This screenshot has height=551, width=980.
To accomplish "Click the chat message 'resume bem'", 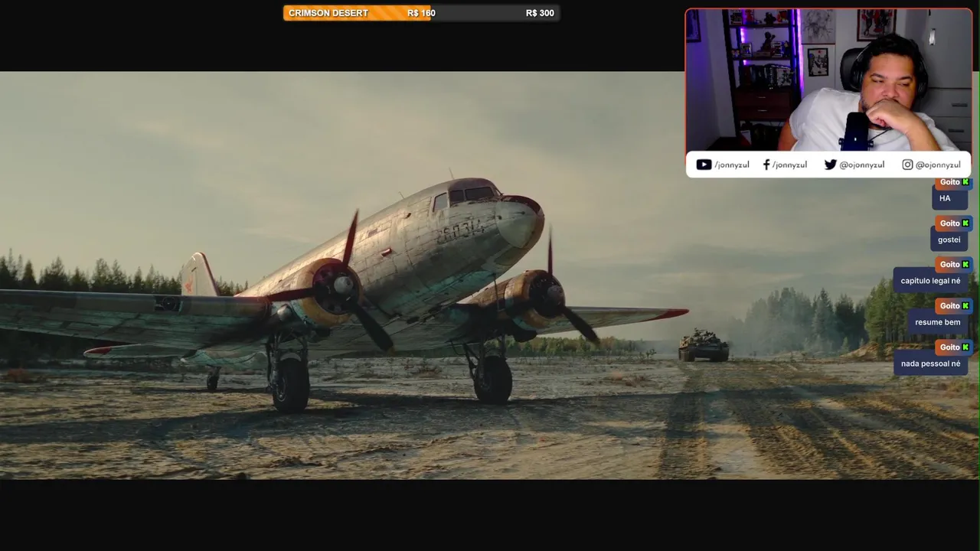I will point(938,322).
